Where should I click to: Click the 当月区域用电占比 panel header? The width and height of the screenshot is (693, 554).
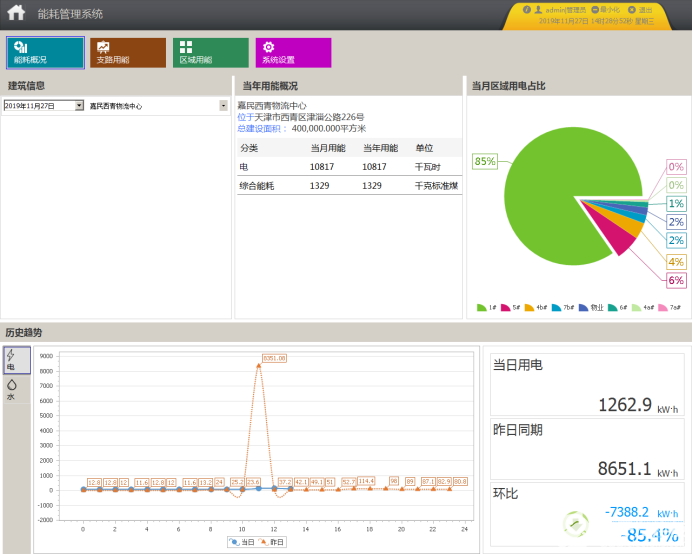point(508,86)
